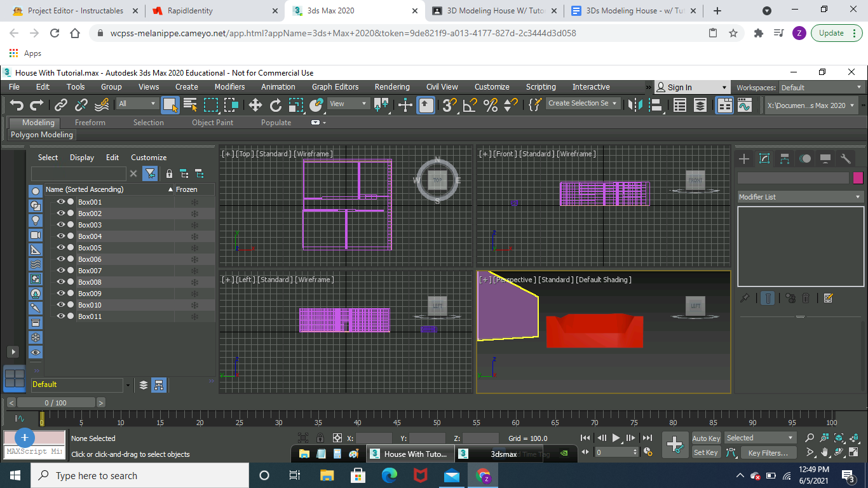
Task: Open Microsoft Edge from Windows taskbar
Action: click(x=389, y=475)
